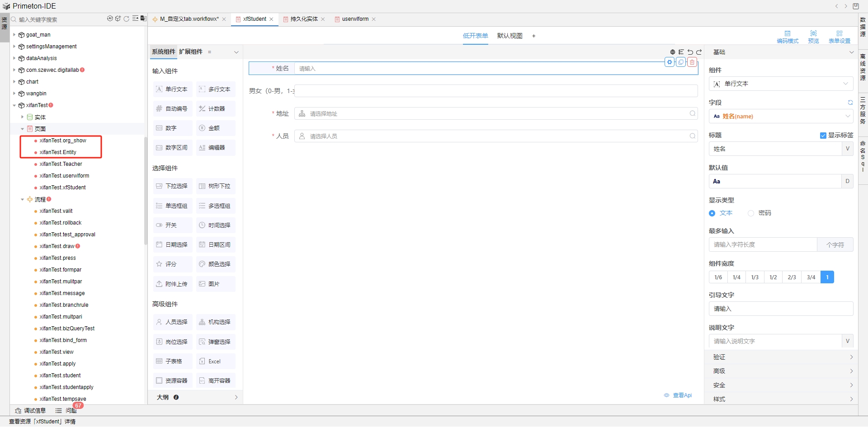Viewport: 868px width, 427px height.
Task: Select the 人员选择 advanced component
Action: [x=172, y=322]
